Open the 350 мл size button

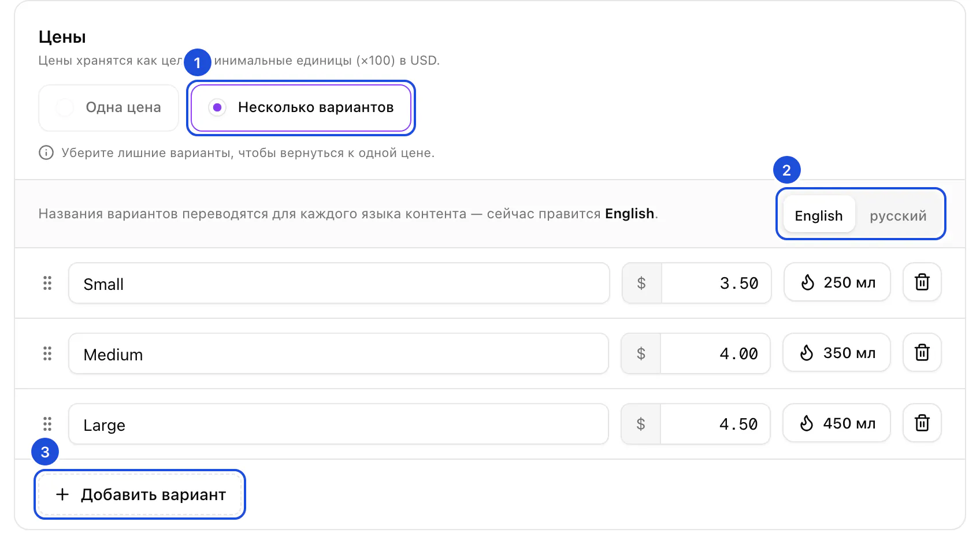tap(837, 353)
